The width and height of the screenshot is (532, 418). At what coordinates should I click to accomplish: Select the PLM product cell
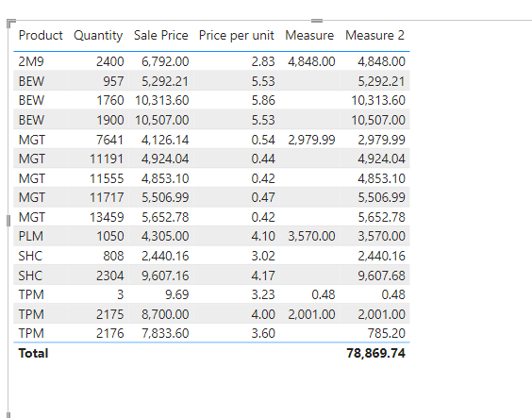pyautogui.click(x=30, y=236)
